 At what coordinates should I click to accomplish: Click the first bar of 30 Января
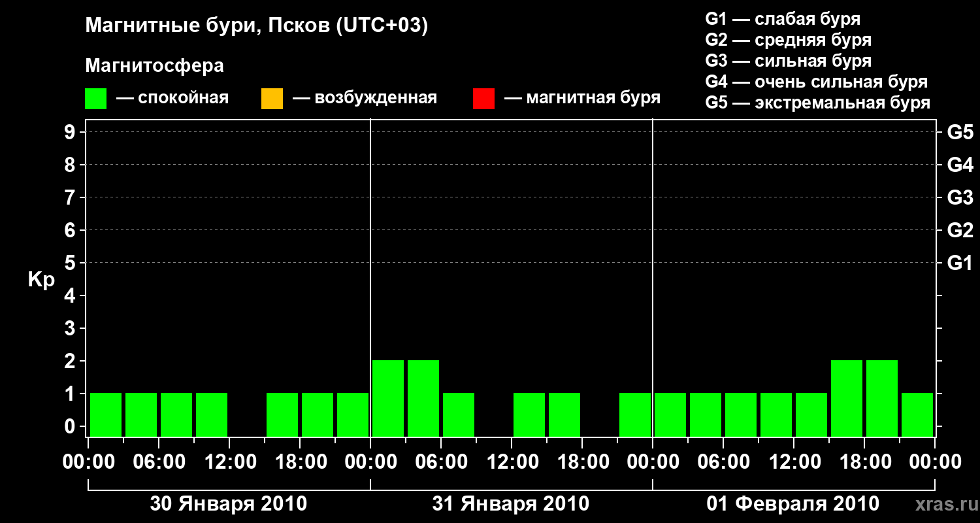[106, 414]
